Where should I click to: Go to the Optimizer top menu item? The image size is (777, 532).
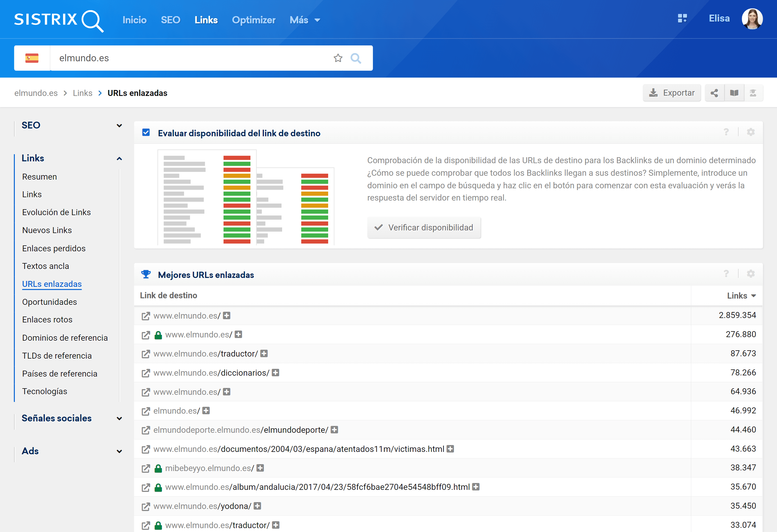point(253,20)
